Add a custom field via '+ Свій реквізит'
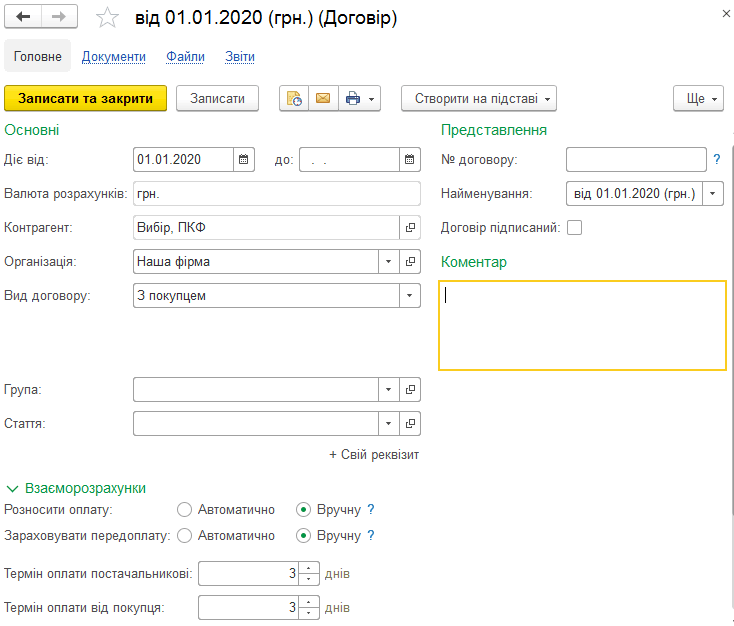The height and width of the screenshot is (626, 734). 374,455
